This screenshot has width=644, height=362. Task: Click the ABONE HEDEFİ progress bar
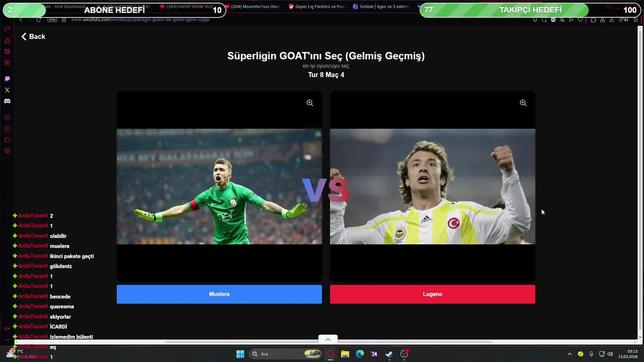[x=114, y=10]
